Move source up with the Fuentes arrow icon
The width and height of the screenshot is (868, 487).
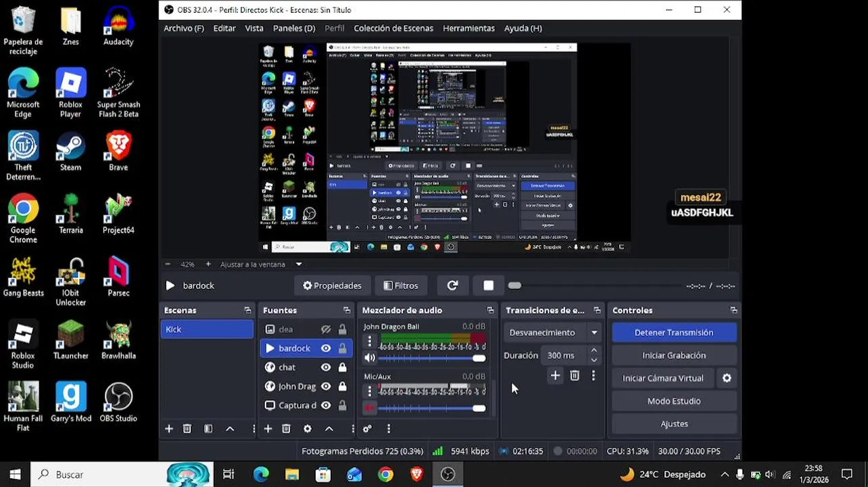(x=329, y=429)
